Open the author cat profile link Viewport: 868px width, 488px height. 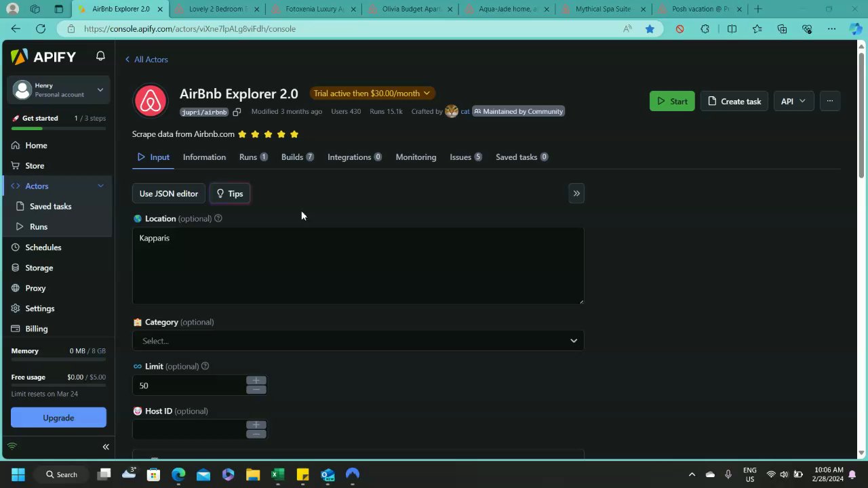(x=465, y=111)
